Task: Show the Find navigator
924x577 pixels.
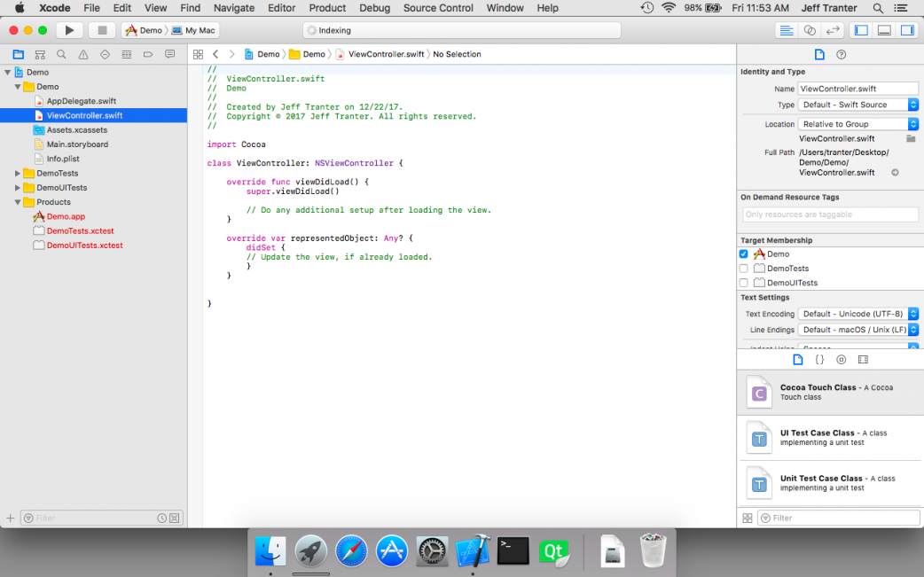Action: [x=61, y=54]
